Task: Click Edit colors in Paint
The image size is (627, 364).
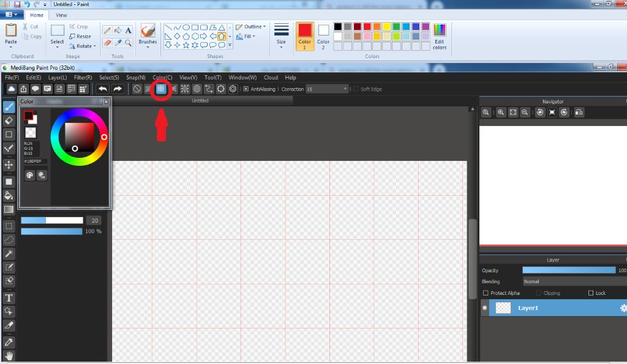Action: [440, 36]
